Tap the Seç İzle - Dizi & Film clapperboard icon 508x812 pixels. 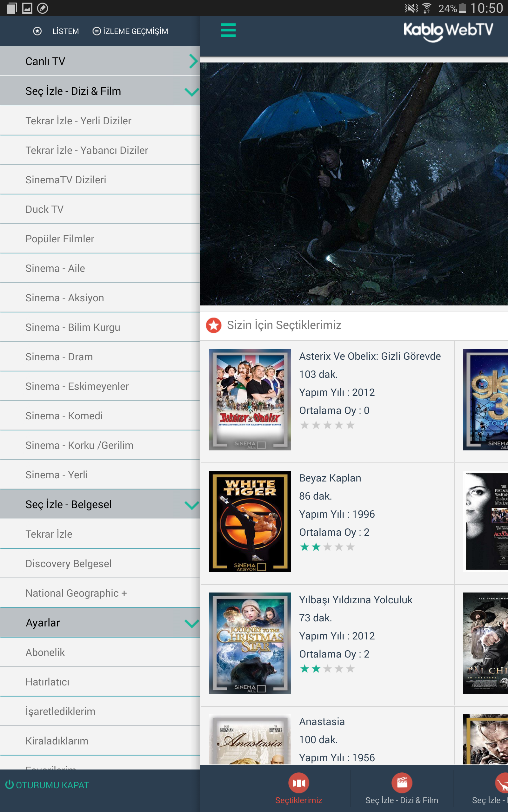pos(402,783)
